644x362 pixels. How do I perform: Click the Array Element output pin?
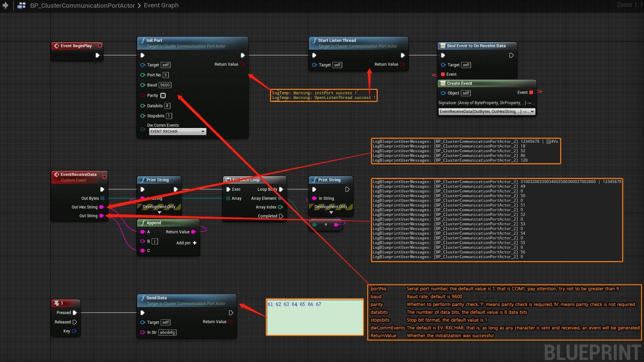(x=280, y=199)
